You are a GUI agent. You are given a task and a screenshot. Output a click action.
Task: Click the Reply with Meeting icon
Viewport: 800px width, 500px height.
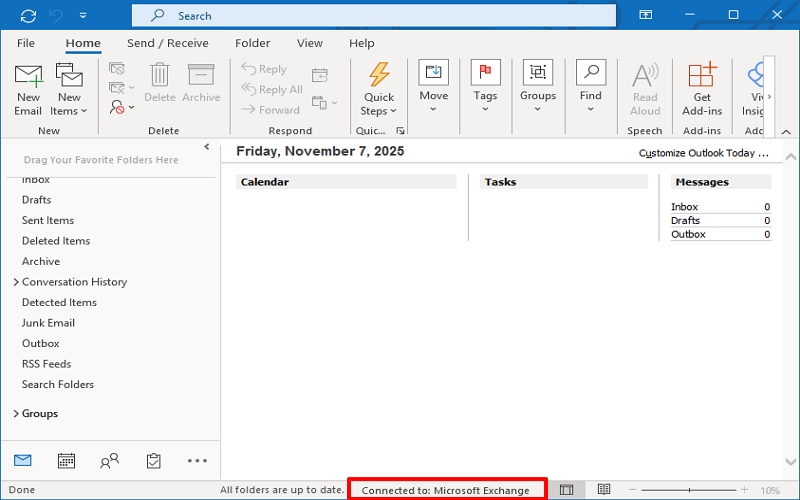click(x=320, y=76)
